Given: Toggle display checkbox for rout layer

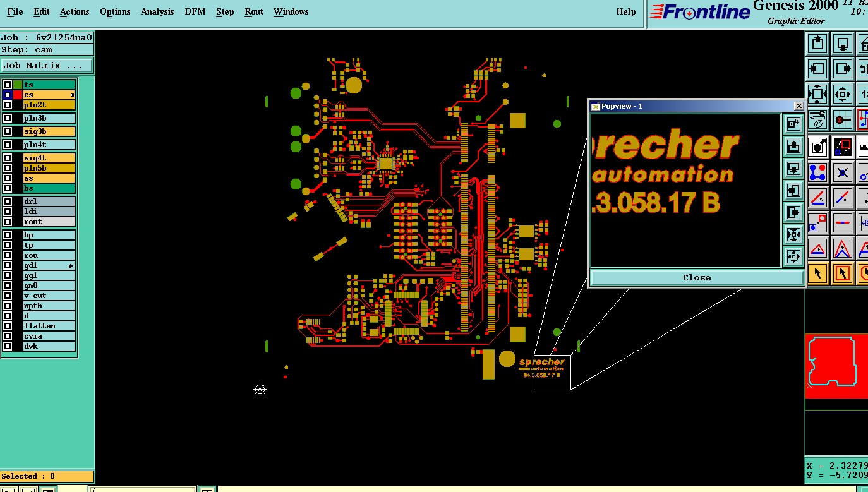Looking at the screenshot, I should pos(8,222).
